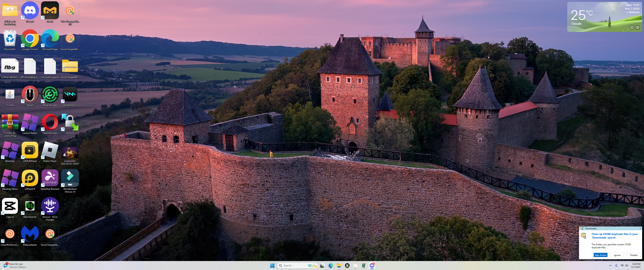Open the Wondershare Filmora 14 icon
The height and width of the screenshot is (270, 644).
[70, 178]
